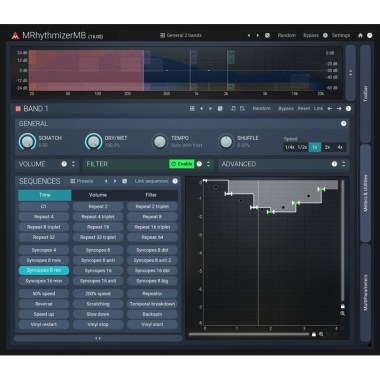Expand the Volume section
This screenshot has height=380, width=380.
tap(73, 164)
